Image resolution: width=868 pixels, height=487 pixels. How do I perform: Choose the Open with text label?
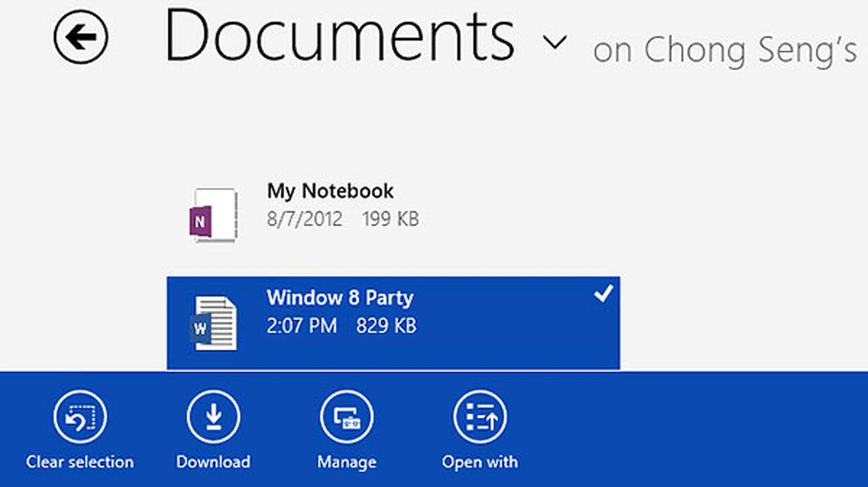(x=480, y=462)
